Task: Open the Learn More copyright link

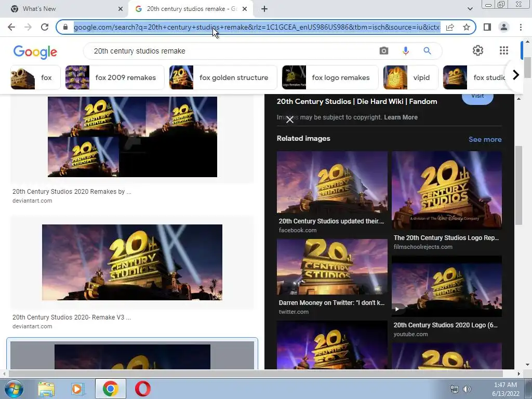Action: coord(401,117)
